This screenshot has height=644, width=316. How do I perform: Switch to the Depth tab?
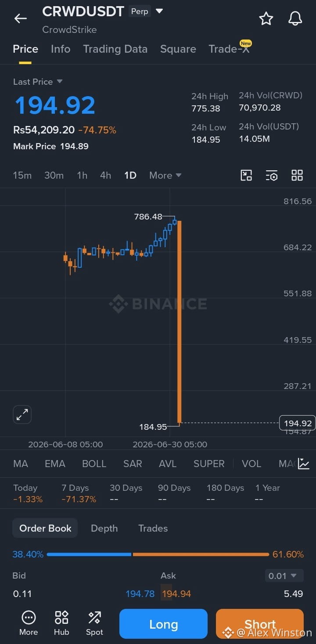coord(104,528)
